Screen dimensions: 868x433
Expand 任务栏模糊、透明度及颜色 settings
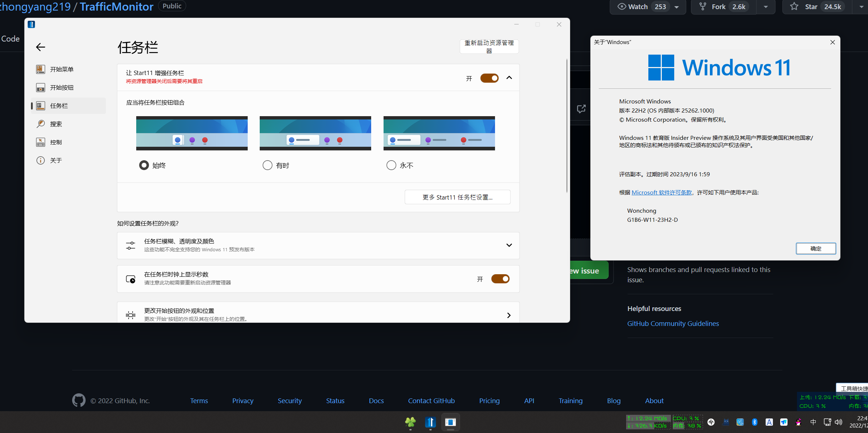tap(509, 245)
